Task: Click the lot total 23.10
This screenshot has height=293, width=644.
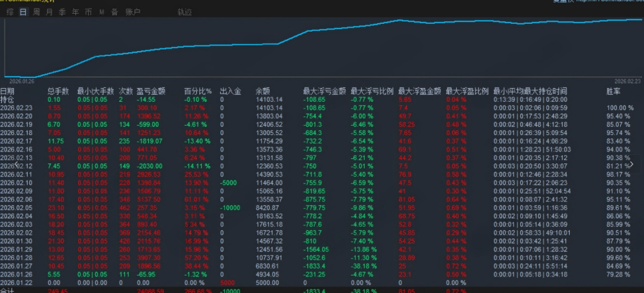Action: [x=55, y=207]
